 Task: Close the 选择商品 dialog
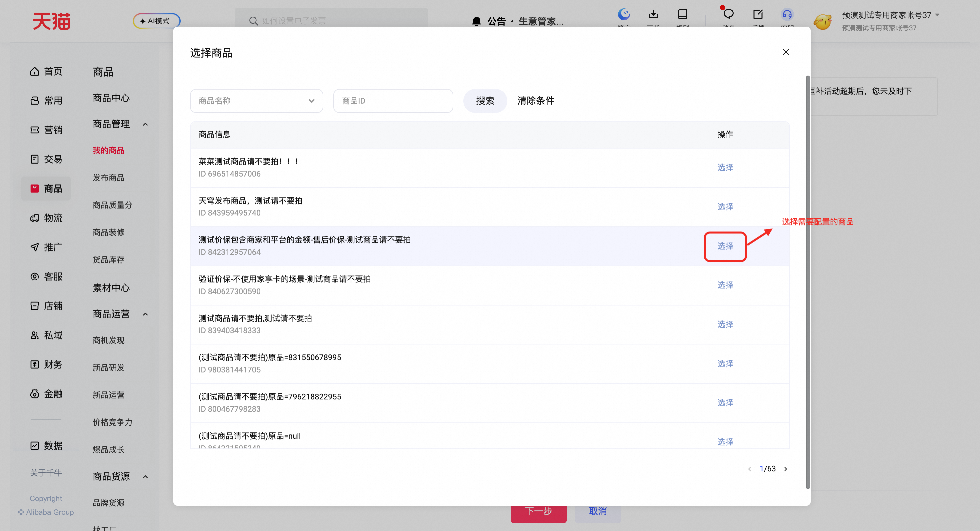click(x=786, y=52)
